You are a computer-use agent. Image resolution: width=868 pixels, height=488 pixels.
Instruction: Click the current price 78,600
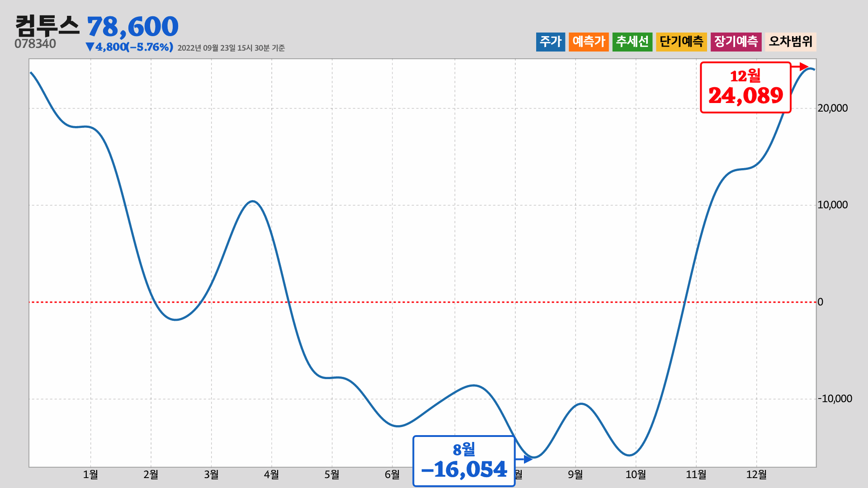133,26
